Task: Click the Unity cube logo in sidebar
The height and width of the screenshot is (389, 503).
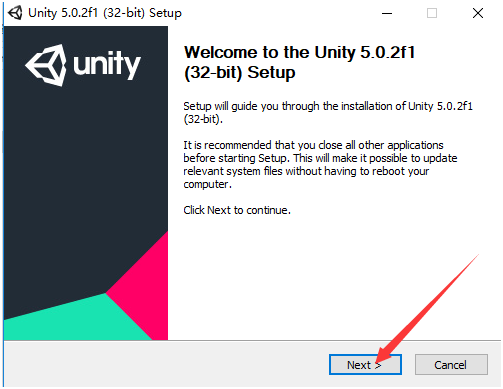Action: (x=46, y=65)
